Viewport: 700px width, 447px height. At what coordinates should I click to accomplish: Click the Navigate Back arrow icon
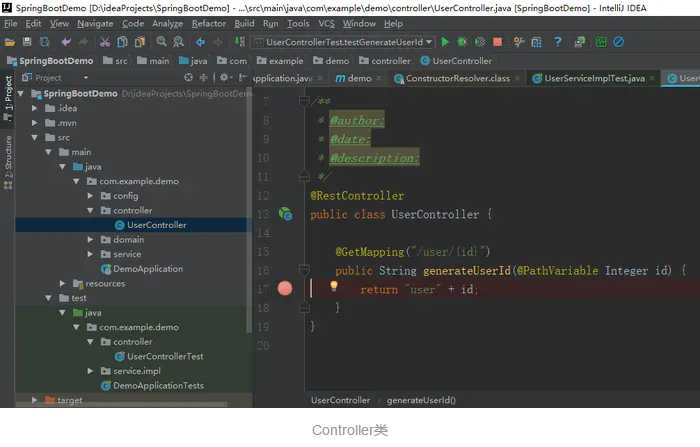point(200,42)
